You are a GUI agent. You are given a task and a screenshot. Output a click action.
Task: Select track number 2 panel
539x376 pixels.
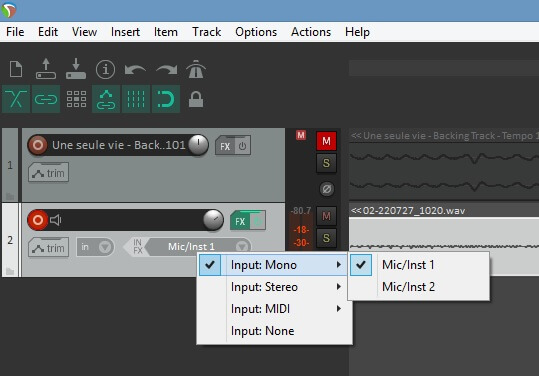point(10,240)
